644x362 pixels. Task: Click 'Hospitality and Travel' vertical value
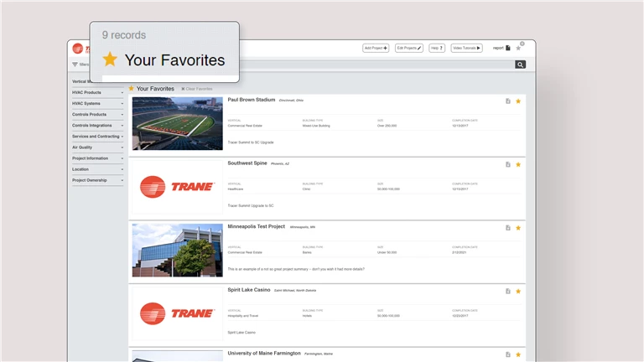click(x=243, y=316)
